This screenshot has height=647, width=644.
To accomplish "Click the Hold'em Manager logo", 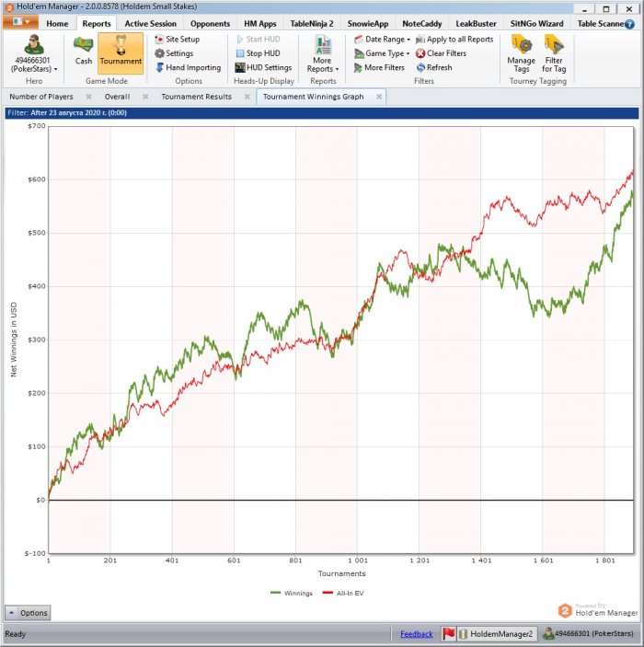I will [x=598, y=610].
